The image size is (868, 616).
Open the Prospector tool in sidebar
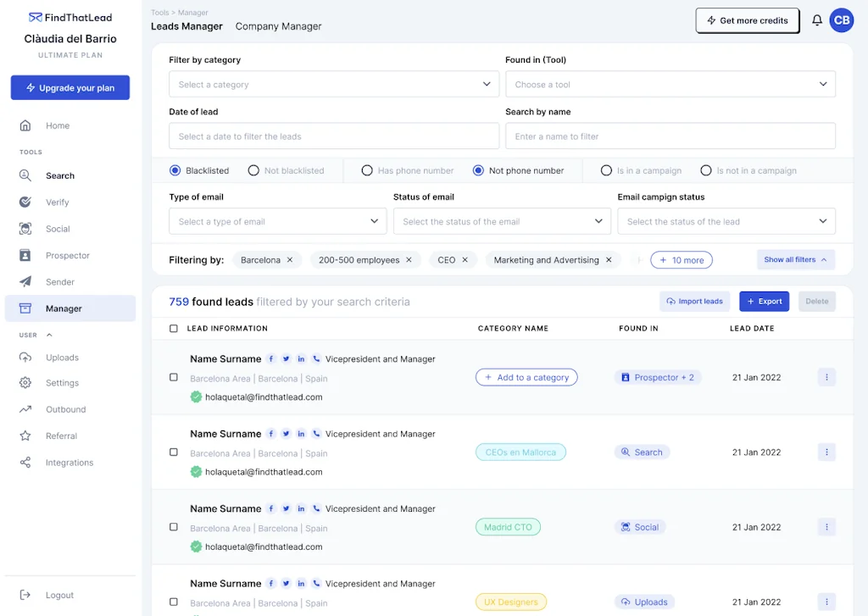coord(67,255)
